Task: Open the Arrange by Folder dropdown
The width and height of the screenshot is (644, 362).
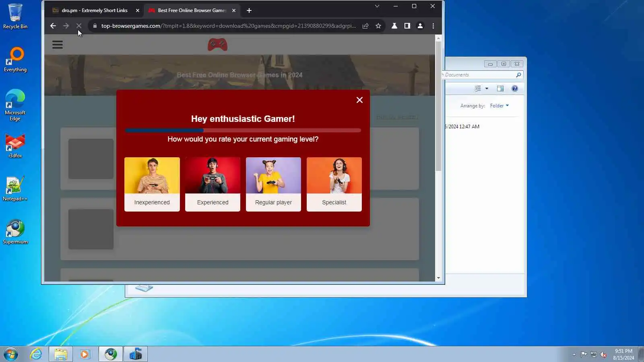Action: click(499, 106)
